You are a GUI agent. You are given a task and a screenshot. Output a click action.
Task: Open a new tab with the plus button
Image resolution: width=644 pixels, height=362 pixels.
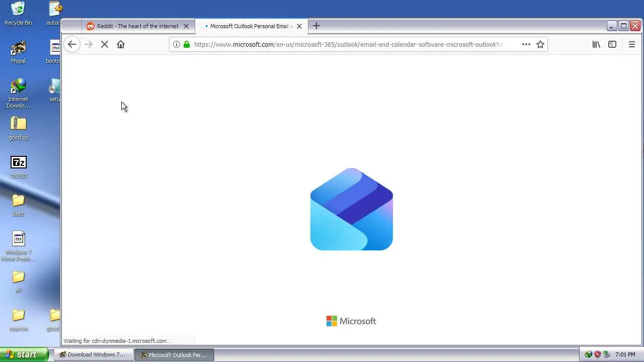pos(316,26)
